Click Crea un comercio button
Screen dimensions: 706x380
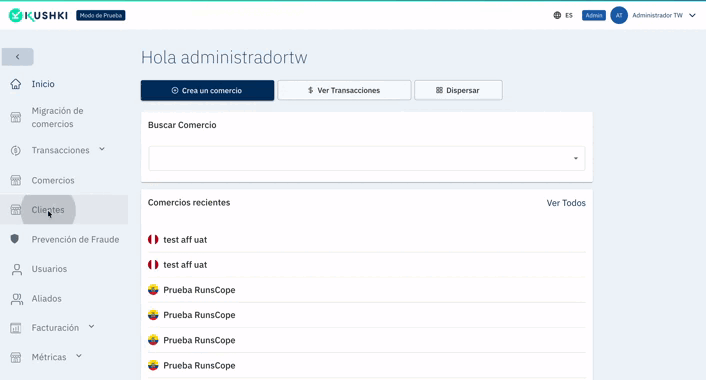point(207,90)
